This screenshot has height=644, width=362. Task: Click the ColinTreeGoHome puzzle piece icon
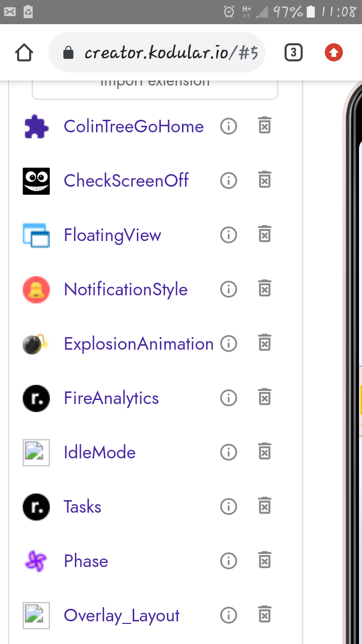tap(36, 127)
